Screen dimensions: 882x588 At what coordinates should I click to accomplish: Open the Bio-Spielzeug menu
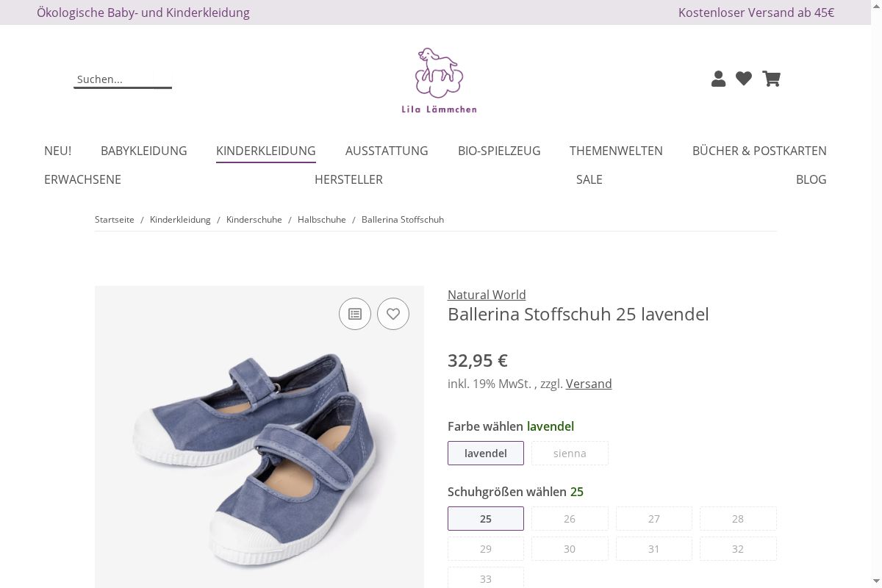pyautogui.click(x=499, y=151)
